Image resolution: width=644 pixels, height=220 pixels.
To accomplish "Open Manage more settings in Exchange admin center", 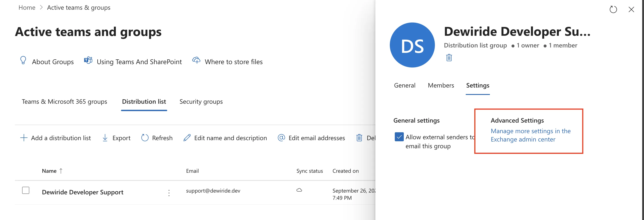I will point(530,135).
